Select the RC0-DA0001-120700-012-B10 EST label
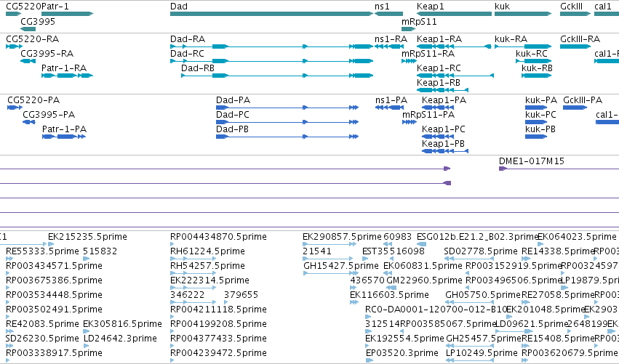 click(436, 310)
